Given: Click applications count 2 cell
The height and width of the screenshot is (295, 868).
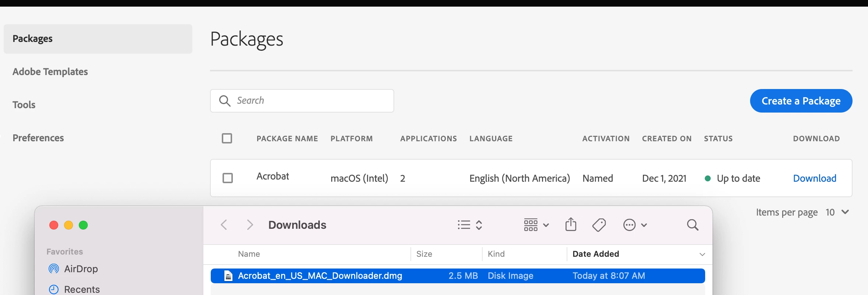Looking at the screenshot, I should 403,178.
